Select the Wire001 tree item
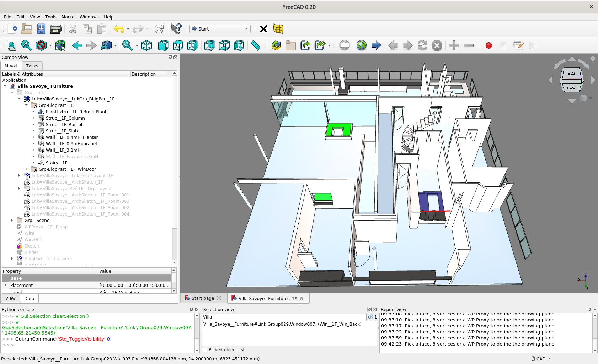This screenshot has width=598, height=364. [x=33, y=239]
